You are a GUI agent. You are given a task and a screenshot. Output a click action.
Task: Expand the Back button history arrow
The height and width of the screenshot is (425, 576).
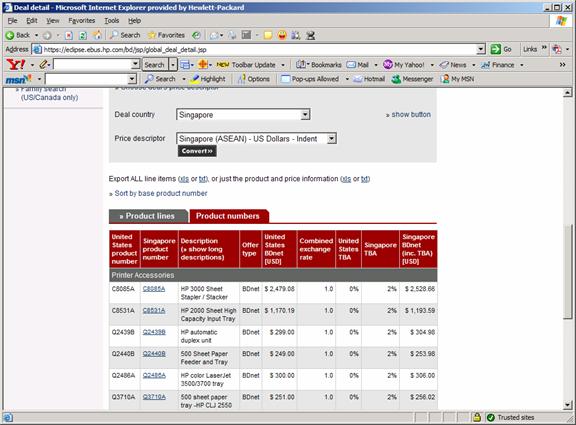click(36, 36)
